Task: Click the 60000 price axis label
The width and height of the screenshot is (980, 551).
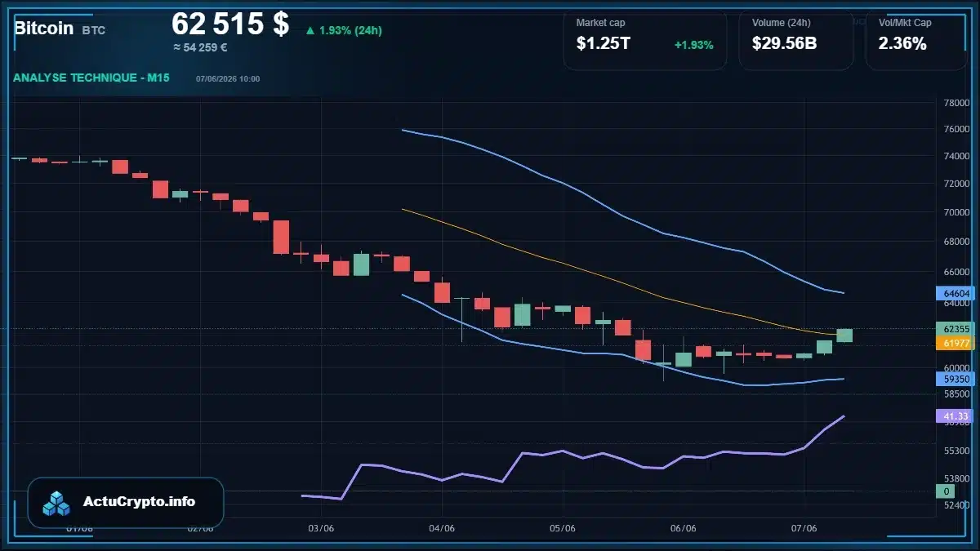Action: click(x=956, y=367)
